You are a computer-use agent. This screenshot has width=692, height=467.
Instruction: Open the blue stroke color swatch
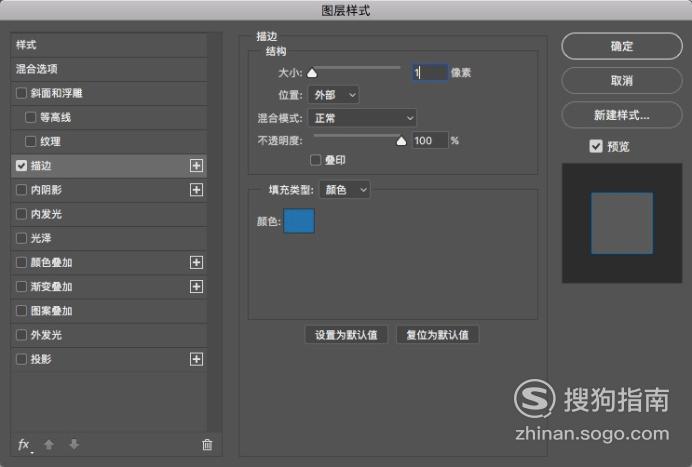tap(299, 221)
